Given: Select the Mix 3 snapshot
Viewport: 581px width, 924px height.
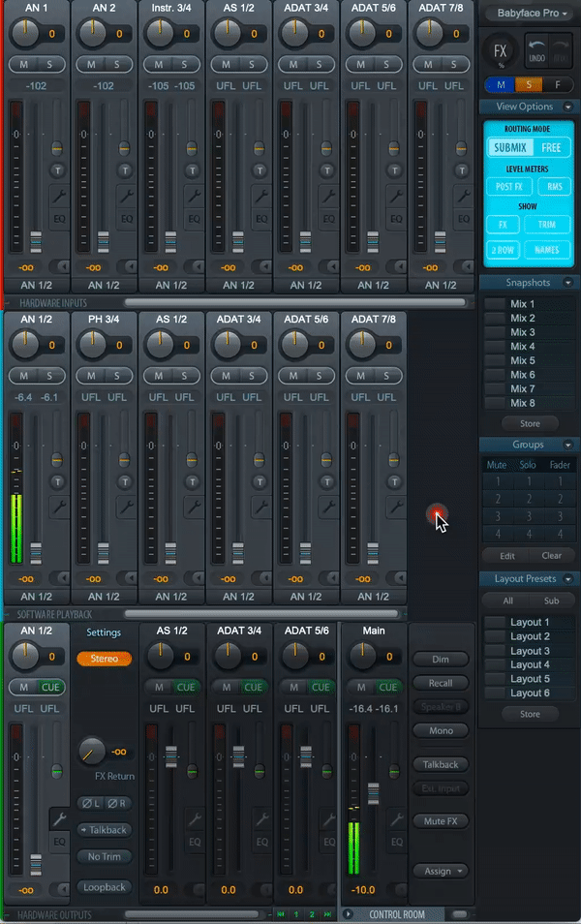Looking at the screenshot, I should (x=523, y=332).
